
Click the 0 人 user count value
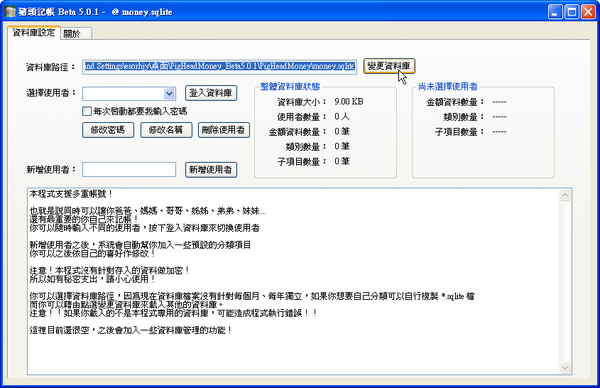pyautogui.click(x=342, y=116)
